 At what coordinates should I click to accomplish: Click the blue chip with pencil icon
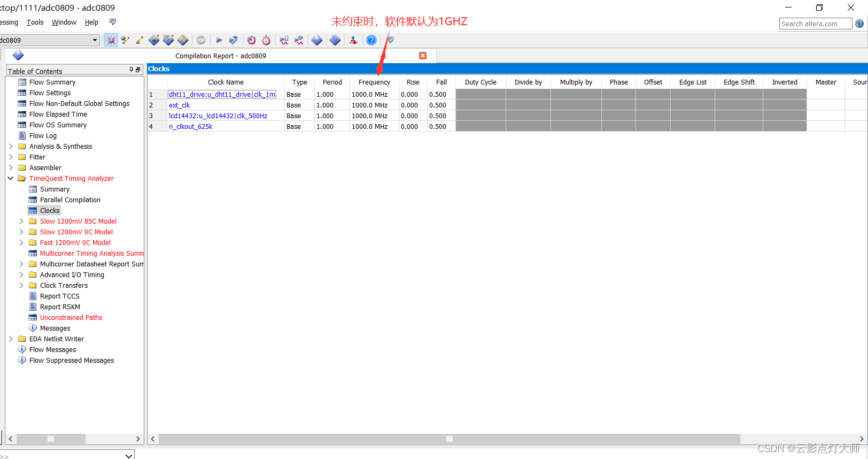click(154, 40)
